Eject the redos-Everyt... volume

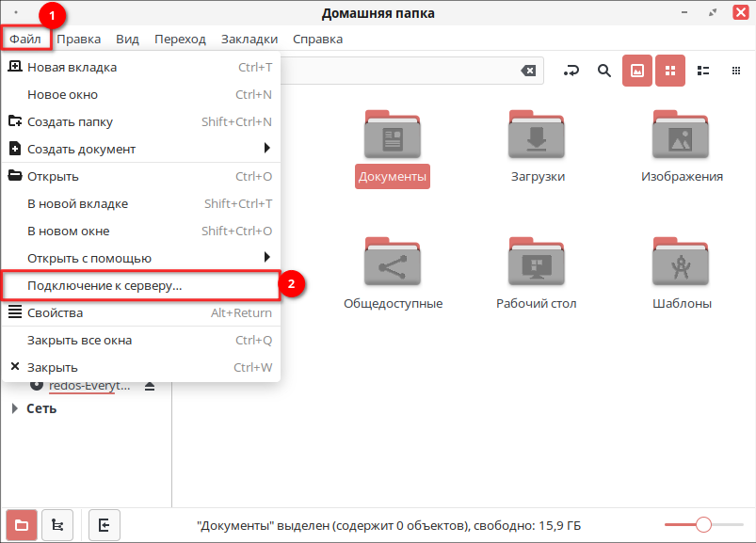tap(150, 387)
